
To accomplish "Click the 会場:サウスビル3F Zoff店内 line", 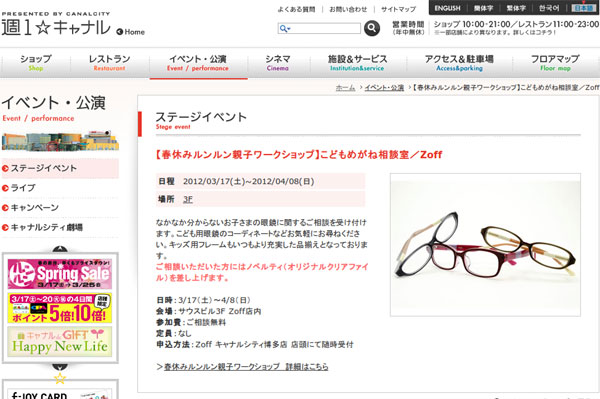I will [x=209, y=311].
